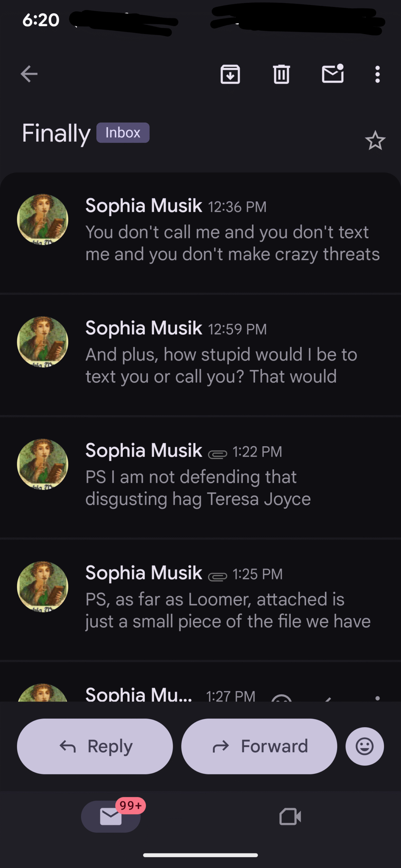The image size is (401, 868).
Task: Switch to the Meet video tab
Action: [290, 816]
